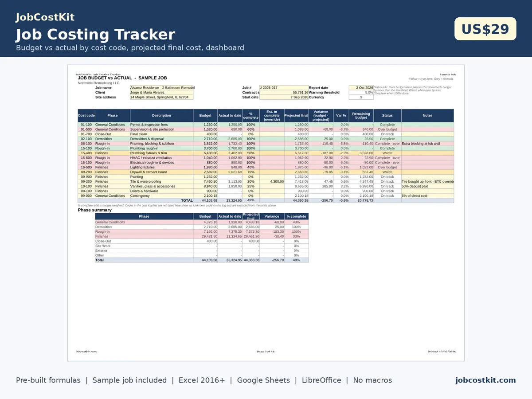Click the Notes column header

tap(427, 116)
